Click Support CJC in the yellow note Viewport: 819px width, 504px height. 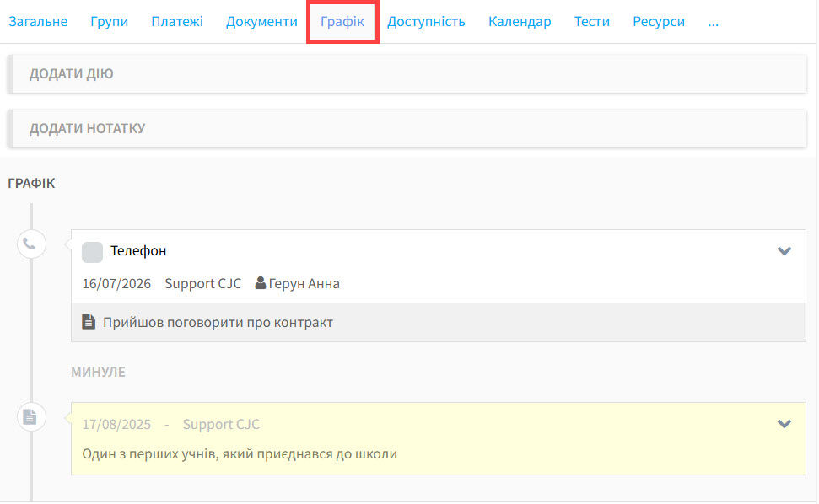pos(222,425)
